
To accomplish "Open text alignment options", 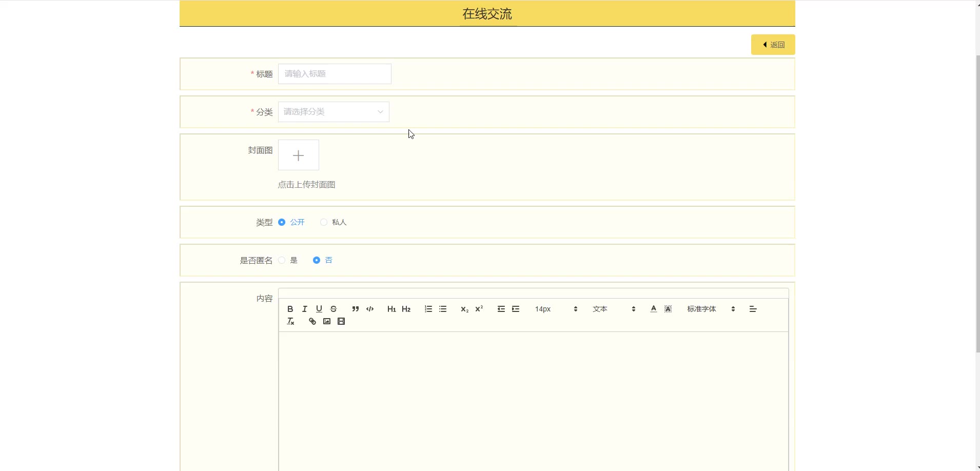I will click(753, 309).
